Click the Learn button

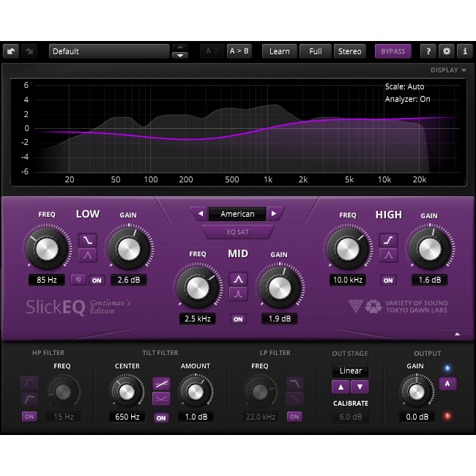pos(279,51)
